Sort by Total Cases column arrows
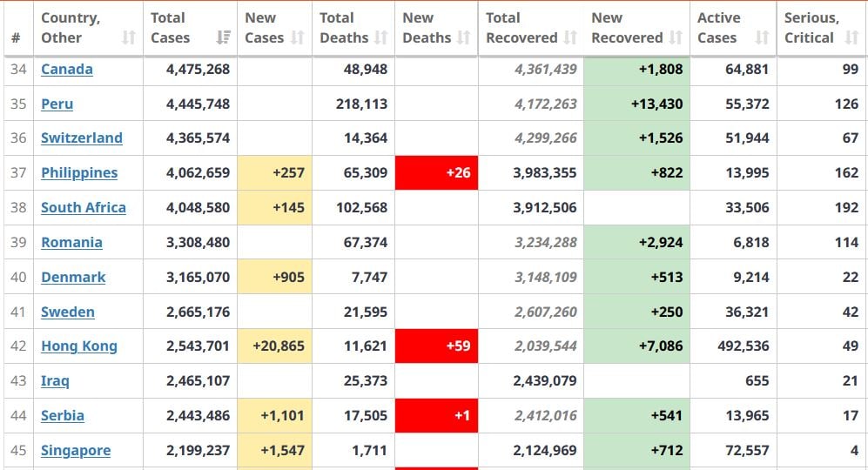 (223, 37)
